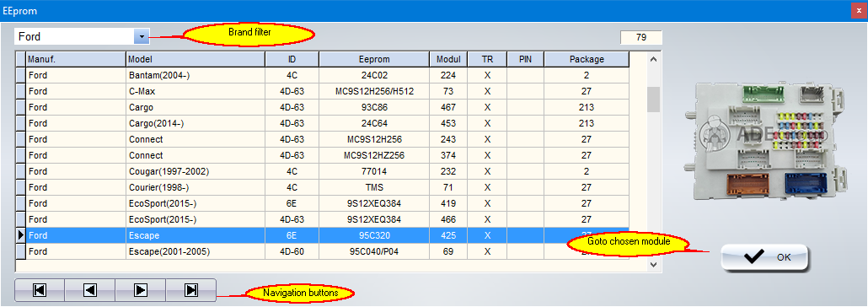The height and width of the screenshot is (307, 868).
Task: Click Eeprom cell MC9S12H256 for Connect
Action: [x=374, y=140]
